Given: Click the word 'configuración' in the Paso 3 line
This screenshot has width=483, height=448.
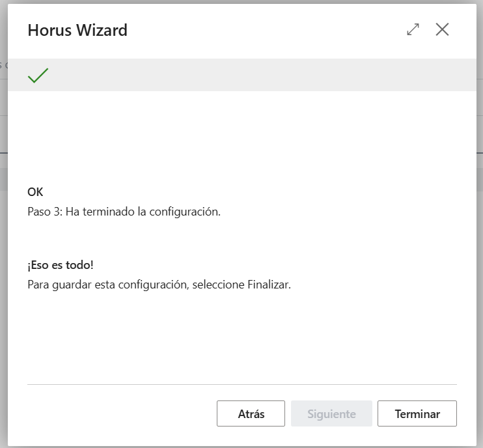Looking at the screenshot, I should 184,212.
